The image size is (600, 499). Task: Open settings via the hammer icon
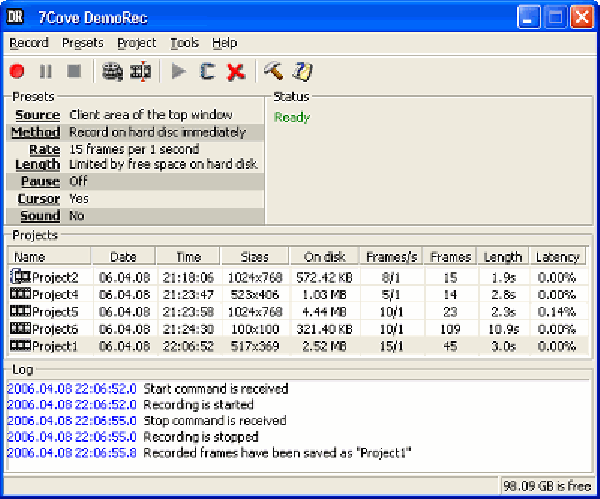point(273,71)
